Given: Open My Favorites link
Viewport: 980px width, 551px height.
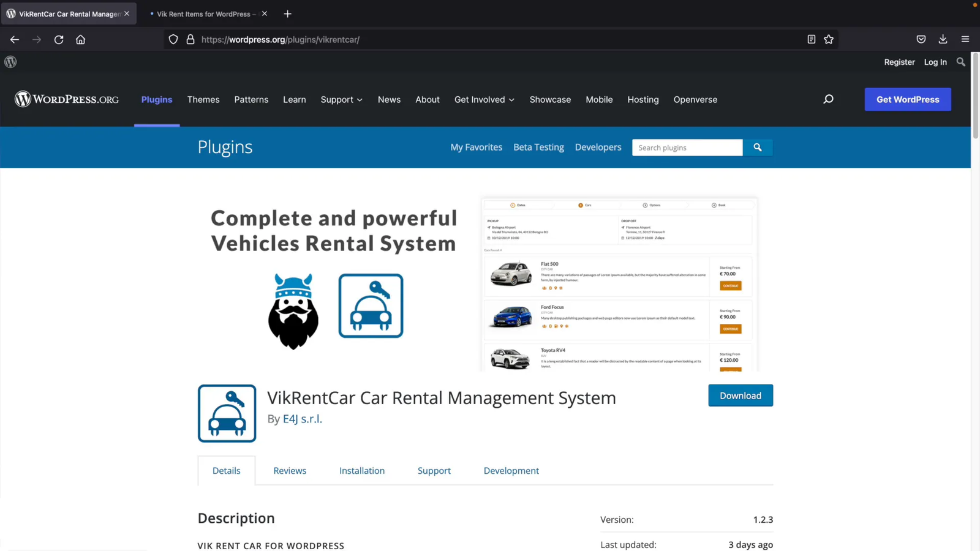Looking at the screenshot, I should pos(476,147).
